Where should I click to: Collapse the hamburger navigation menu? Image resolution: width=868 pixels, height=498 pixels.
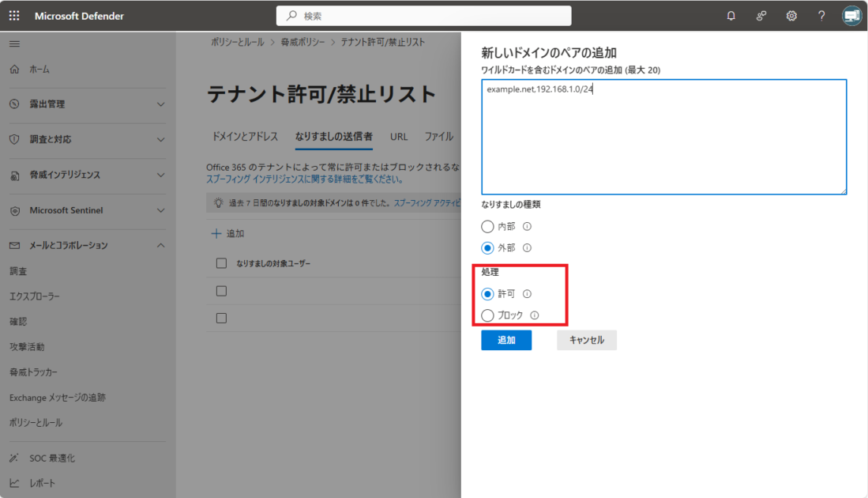14,43
